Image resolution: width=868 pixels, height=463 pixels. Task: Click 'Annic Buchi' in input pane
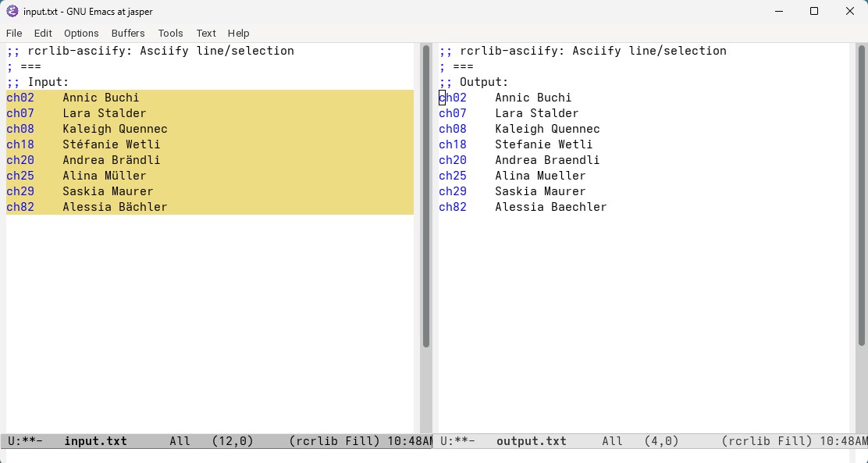[101, 98]
